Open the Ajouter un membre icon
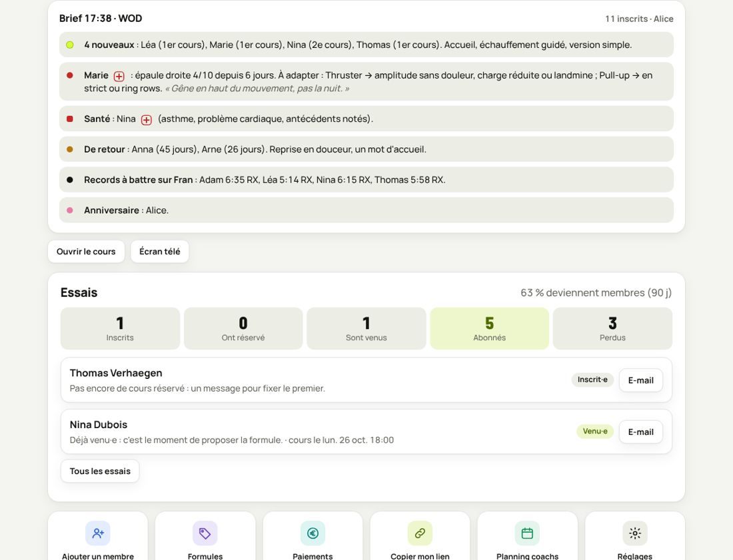 click(98, 533)
